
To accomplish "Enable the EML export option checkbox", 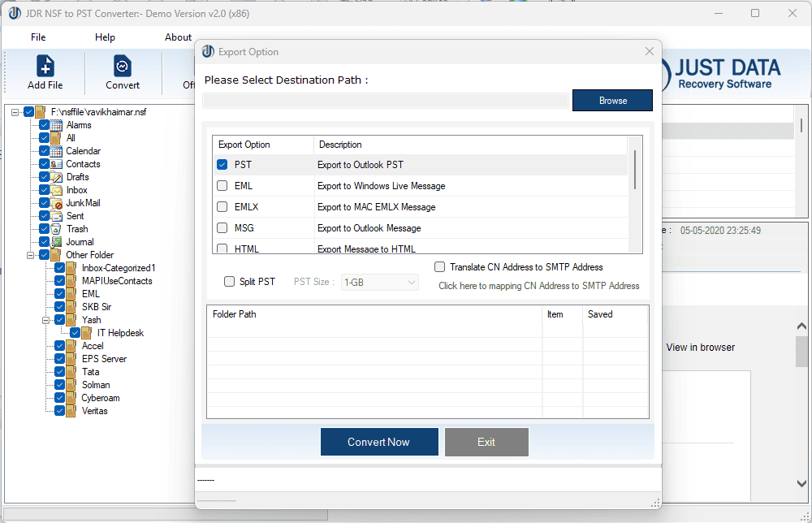I will [x=222, y=185].
